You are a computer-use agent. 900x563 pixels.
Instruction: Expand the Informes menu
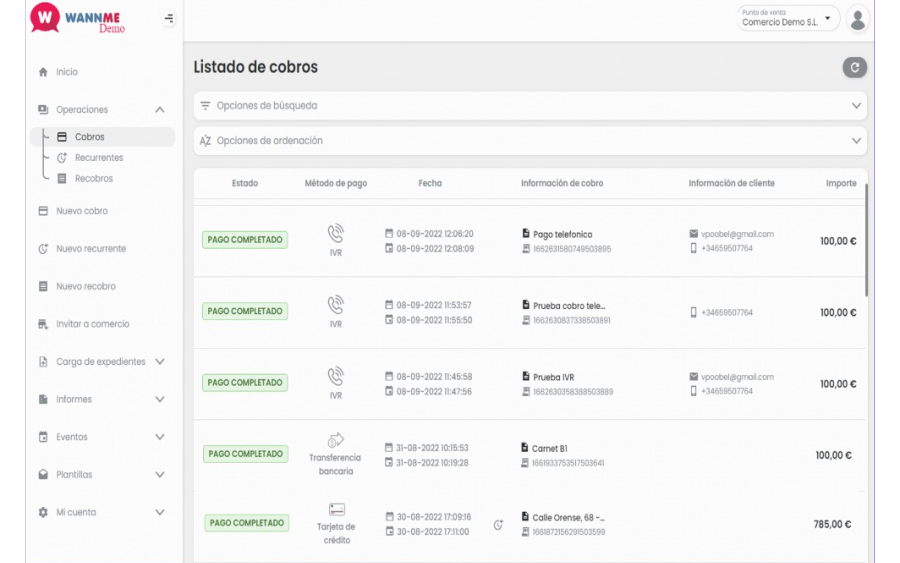(160, 399)
